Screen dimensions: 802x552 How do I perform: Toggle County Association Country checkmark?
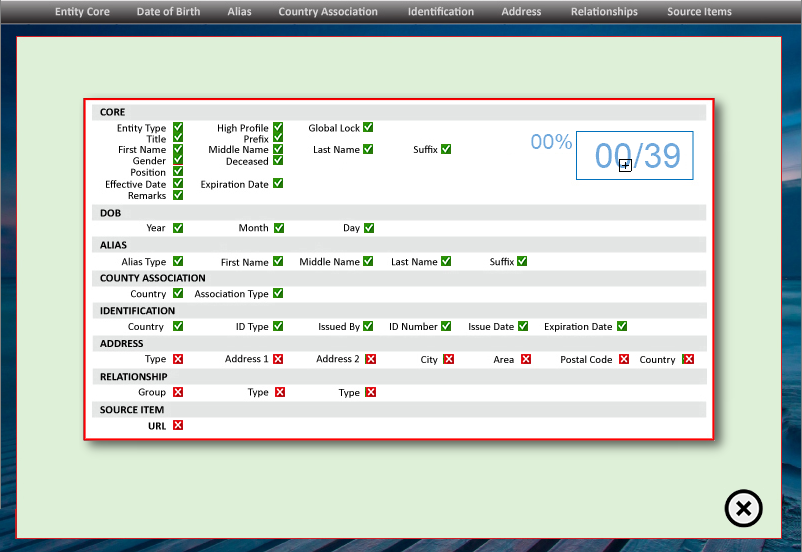click(177, 293)
